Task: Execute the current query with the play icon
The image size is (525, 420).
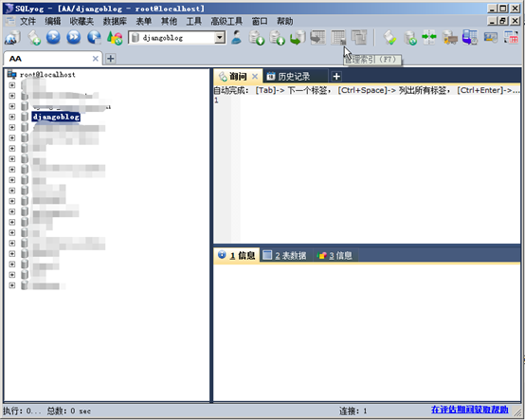Action: 53,37
